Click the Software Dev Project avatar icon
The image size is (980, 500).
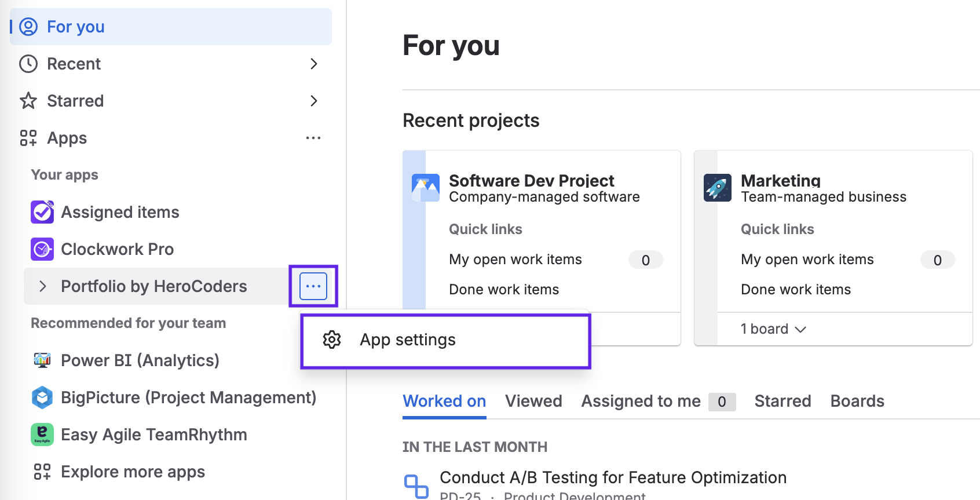coord(426,188)
